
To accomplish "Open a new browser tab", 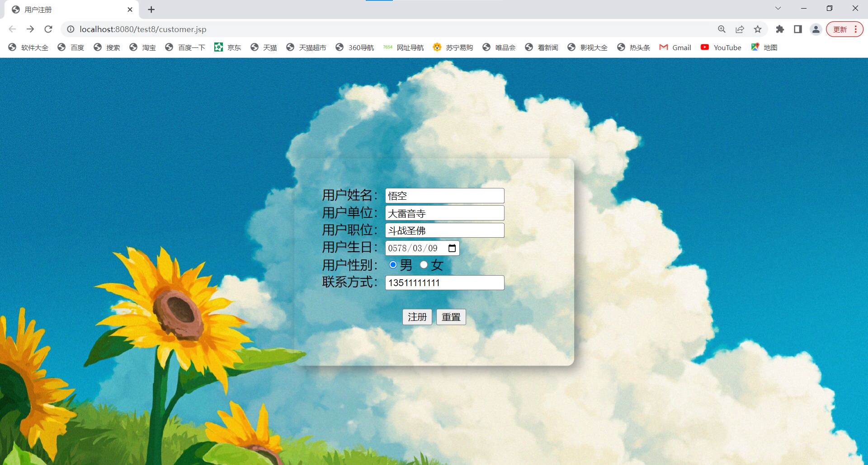I will pyautogui.click(x=151, y=9).
